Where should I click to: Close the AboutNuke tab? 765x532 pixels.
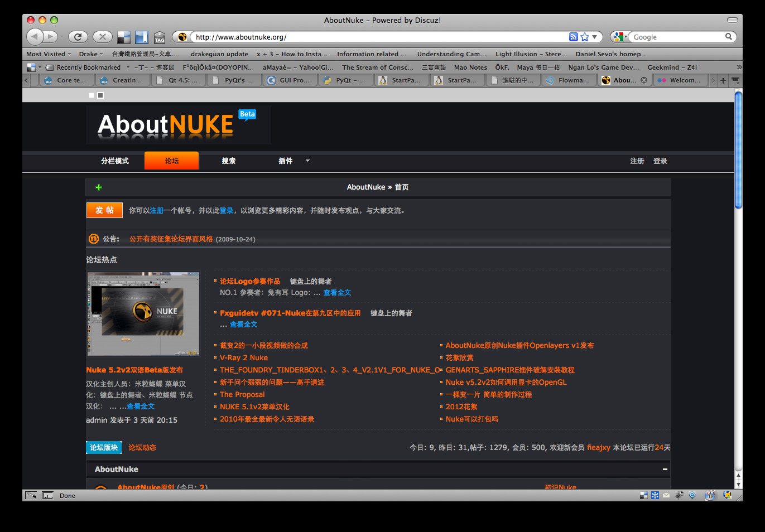pyautogui.click(x=644, y=80)
